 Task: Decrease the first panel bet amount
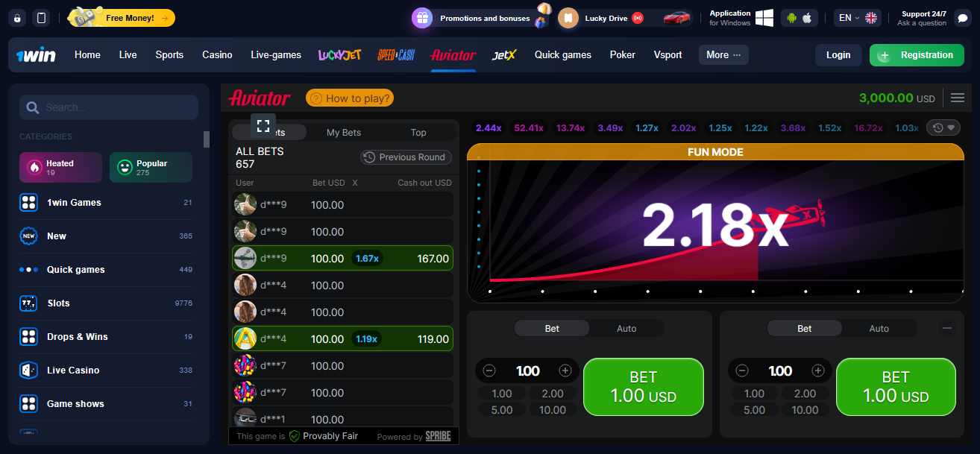[489, 371]
